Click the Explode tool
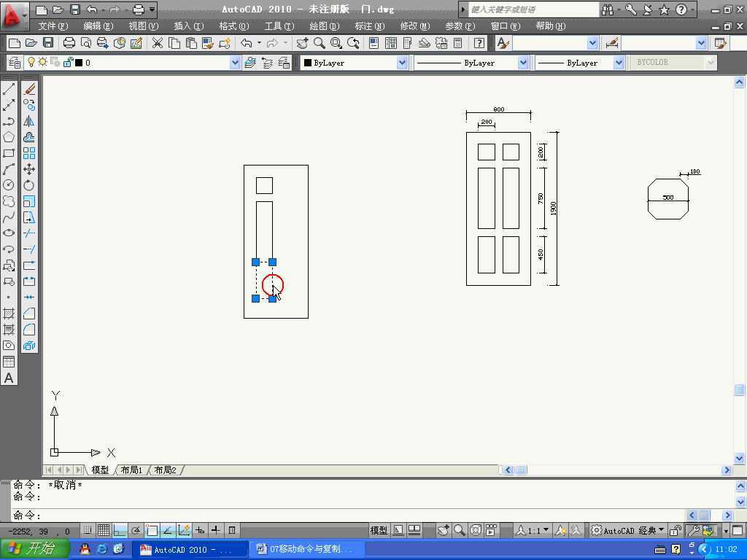 point(29,346)
